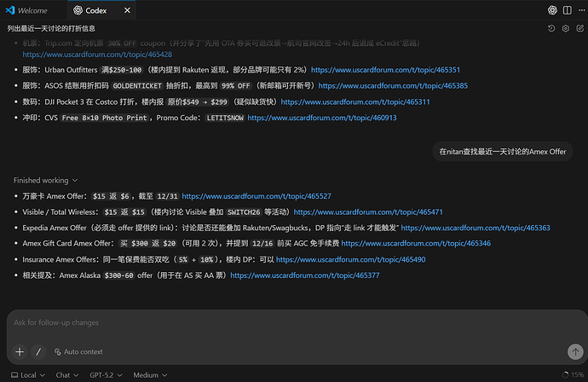Open the Chat mode dropdown
This screenshot has width=588, height=382.
[66, 374]
